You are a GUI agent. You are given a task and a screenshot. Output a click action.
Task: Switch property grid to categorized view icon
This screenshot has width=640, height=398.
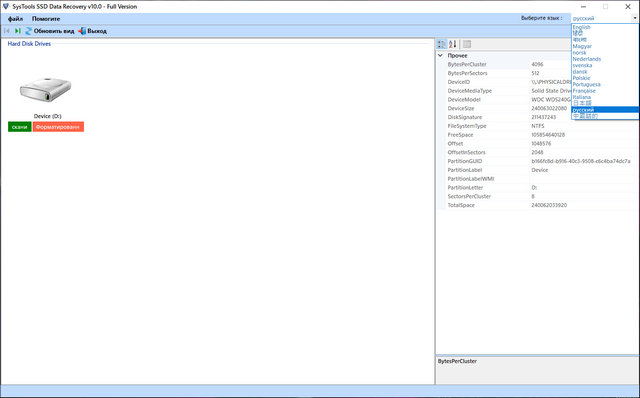coord(442,44)
